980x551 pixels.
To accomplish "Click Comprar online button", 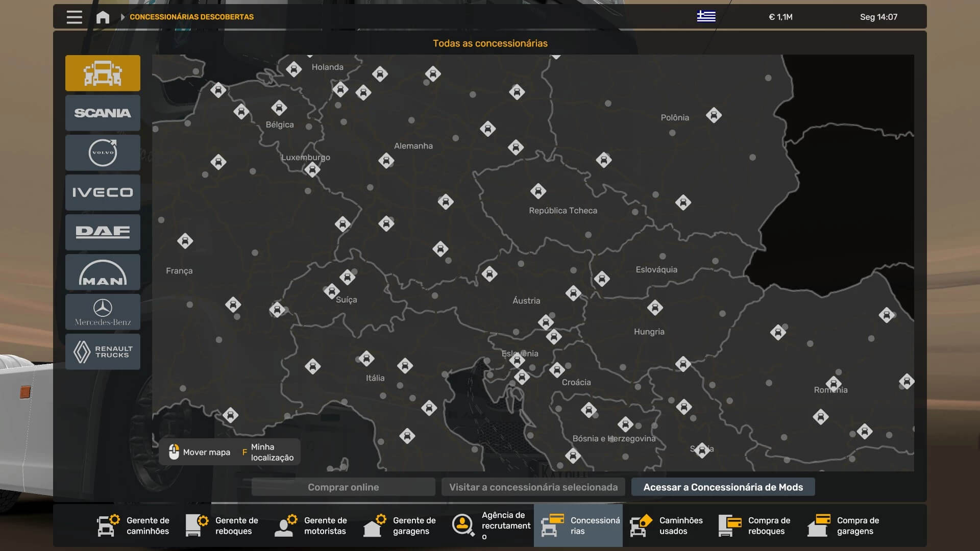I will point(343,487).
